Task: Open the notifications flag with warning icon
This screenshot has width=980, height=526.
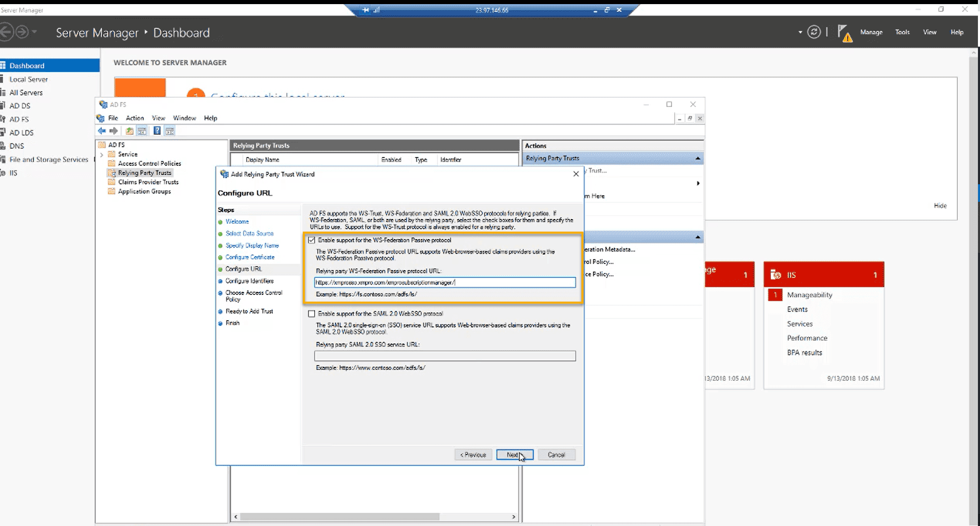Action: point(844,33)
